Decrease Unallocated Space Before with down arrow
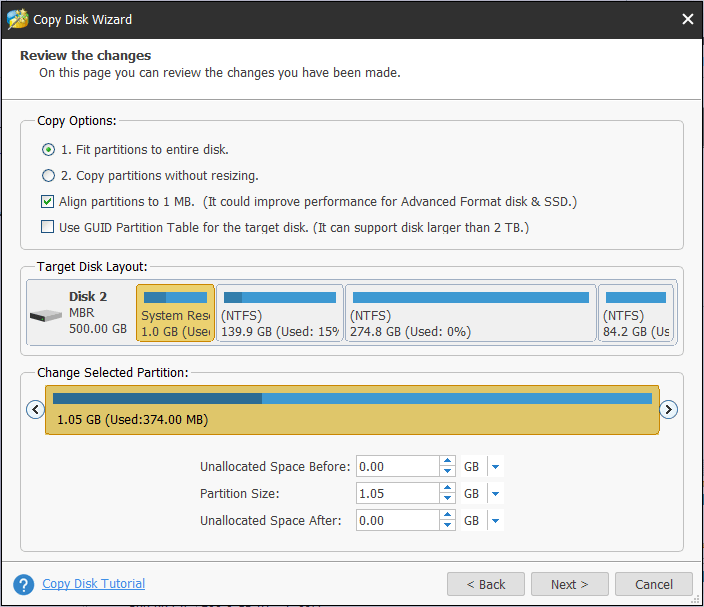 pyautogui.click(x=447, y=472)
